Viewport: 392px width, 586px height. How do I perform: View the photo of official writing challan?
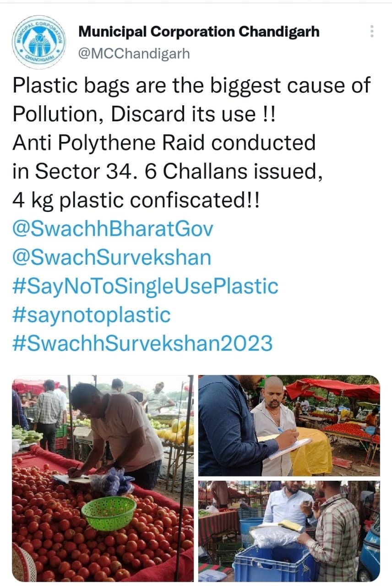pyautogui.click(x=289, y=425)
